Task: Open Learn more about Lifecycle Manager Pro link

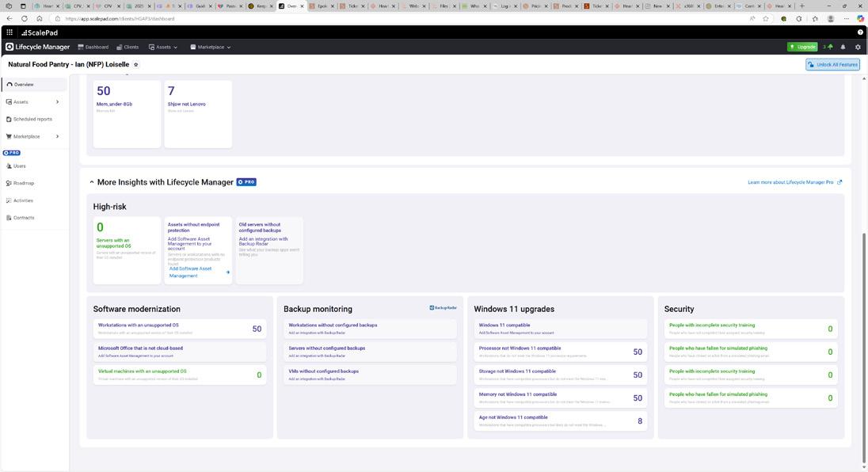Action: pos(794,182)
